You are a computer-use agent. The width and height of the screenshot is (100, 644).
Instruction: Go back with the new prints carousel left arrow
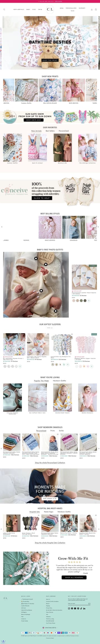point(2,90)
